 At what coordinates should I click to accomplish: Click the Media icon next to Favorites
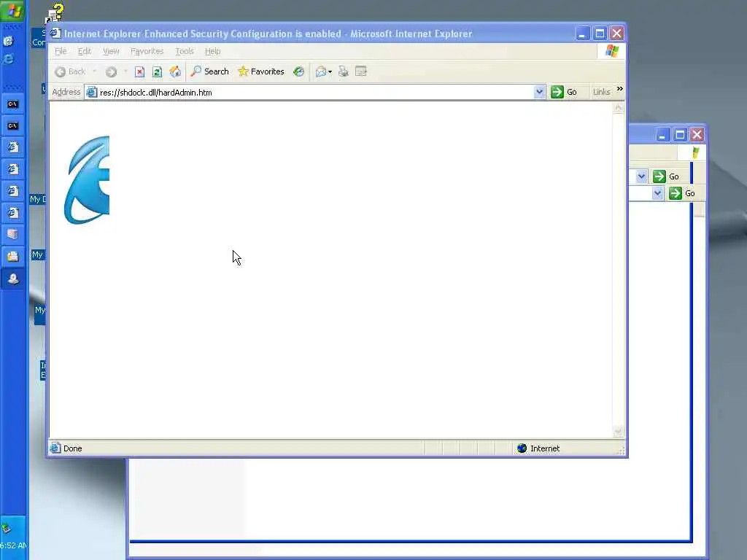coord(298,71)
